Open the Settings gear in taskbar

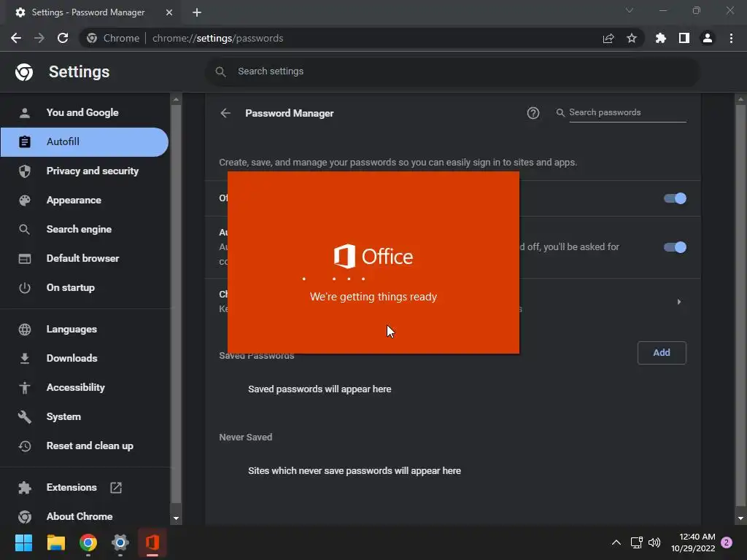point(120,542)
